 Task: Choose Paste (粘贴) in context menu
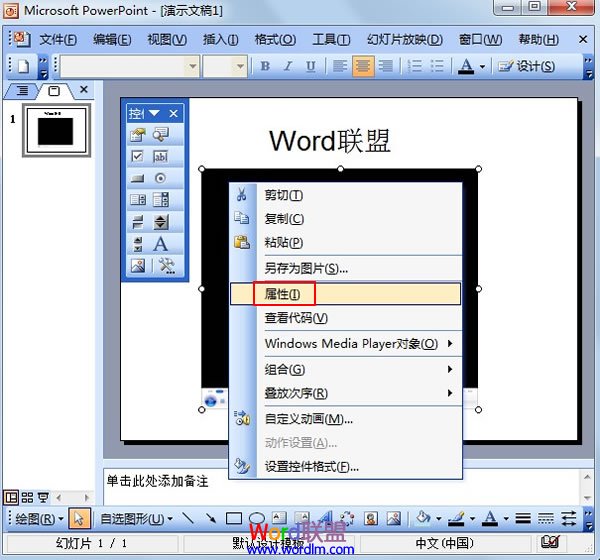(x=346, y=242)
